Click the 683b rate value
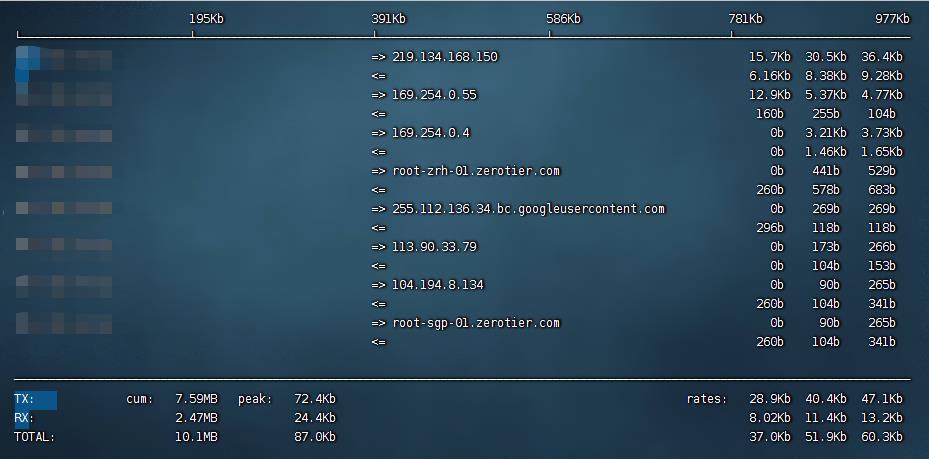 [882, 190]
